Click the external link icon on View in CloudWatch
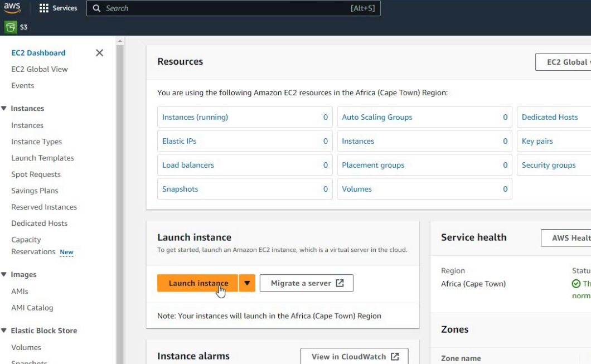The height and width of the screenshot is (364, 591). pos(395,356)
